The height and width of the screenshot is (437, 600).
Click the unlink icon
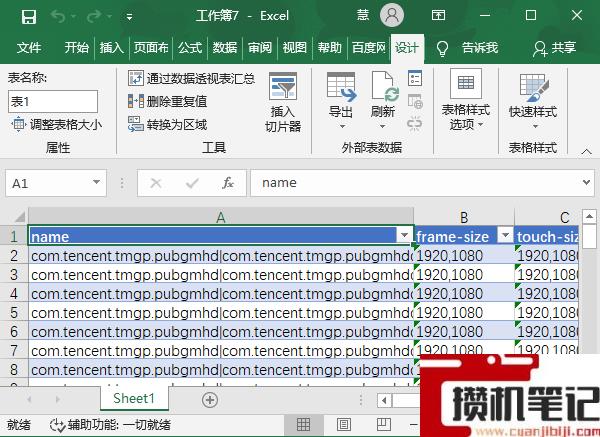click(415, 124)
